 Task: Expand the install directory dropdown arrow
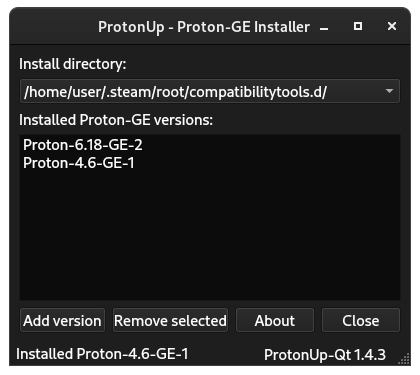[x=389, y=91]
